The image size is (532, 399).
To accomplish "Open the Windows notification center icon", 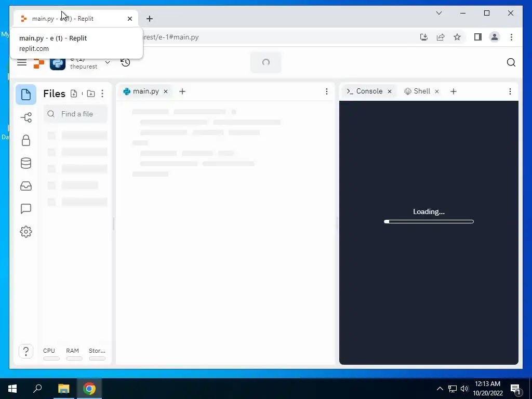I will click(516, 389).
